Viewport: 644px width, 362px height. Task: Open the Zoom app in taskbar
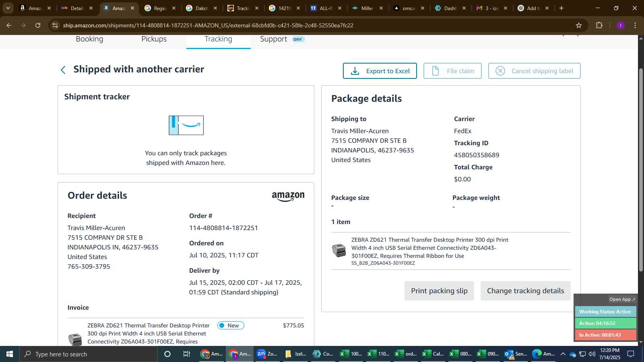tap(267, 354)
